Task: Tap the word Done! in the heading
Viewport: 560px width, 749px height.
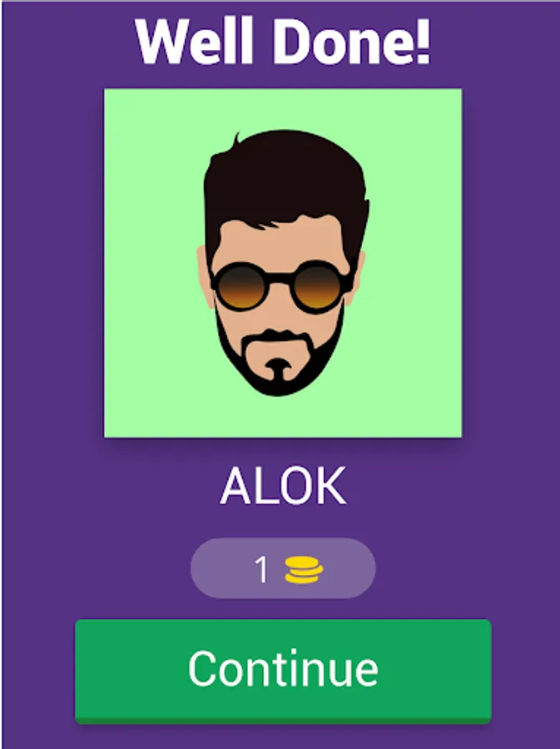Action: 352,42
